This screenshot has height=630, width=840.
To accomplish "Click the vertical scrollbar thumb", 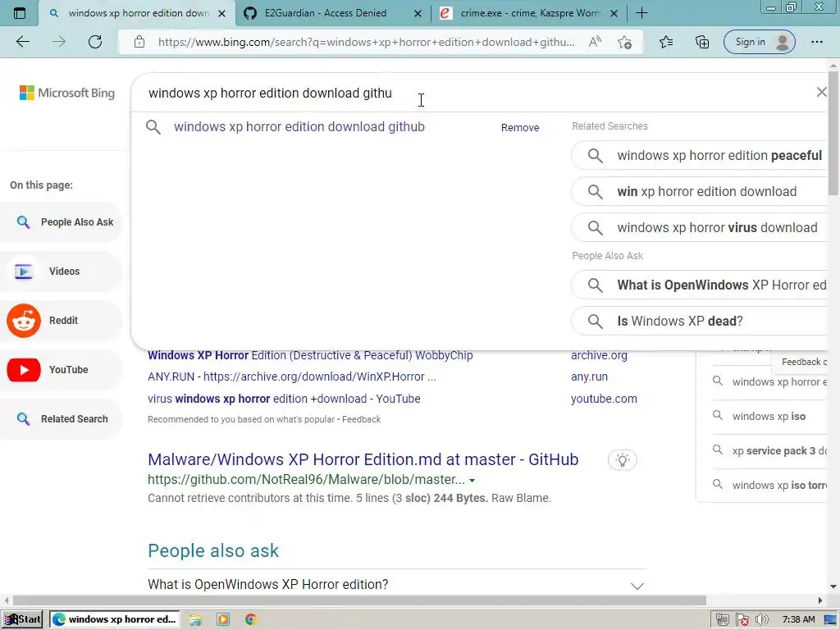I will 833,133.
